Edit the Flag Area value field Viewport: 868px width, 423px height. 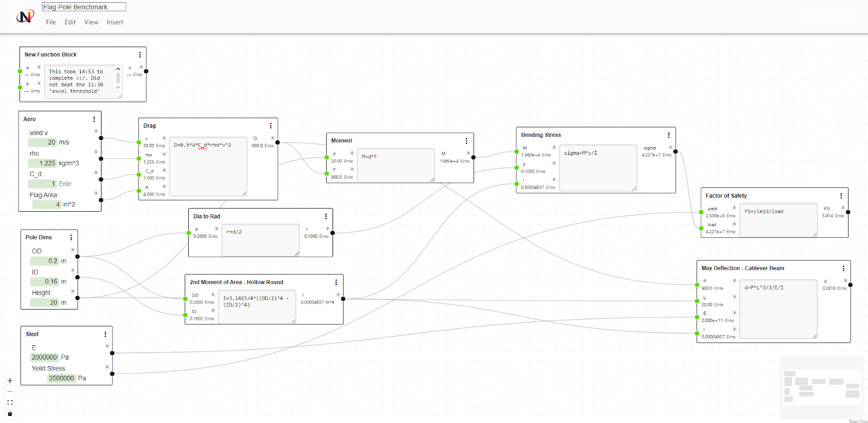tap(47, 204)
